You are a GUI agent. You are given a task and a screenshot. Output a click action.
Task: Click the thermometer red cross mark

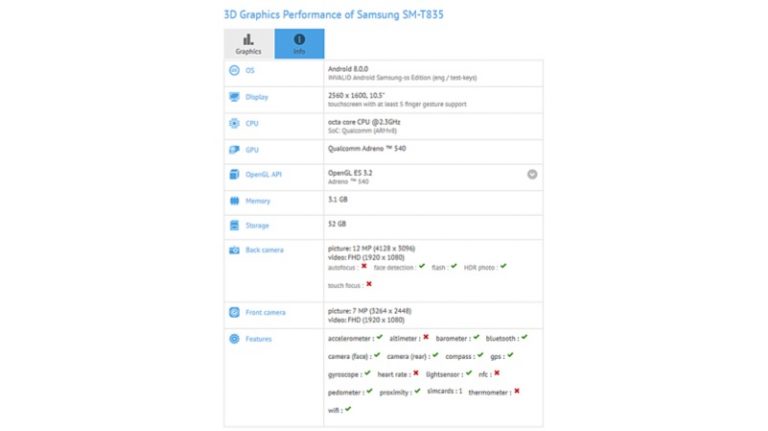point(516,392)
